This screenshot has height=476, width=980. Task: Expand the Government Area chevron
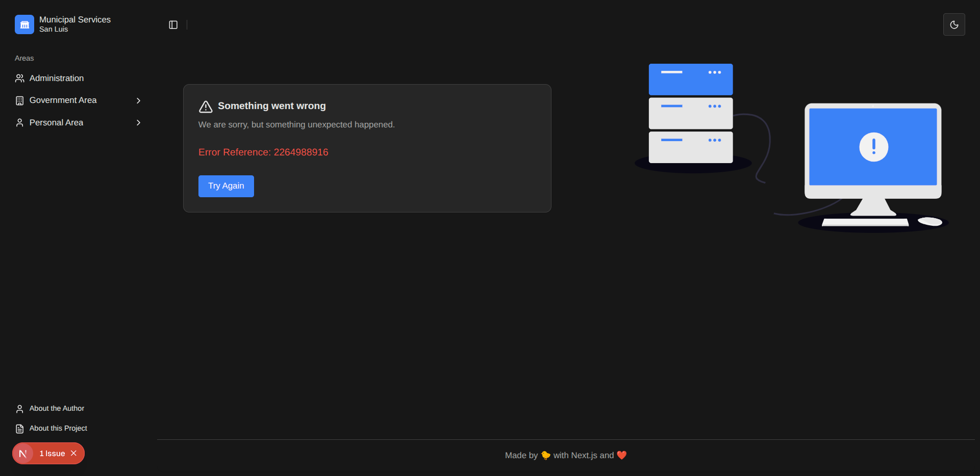point(138,101)
